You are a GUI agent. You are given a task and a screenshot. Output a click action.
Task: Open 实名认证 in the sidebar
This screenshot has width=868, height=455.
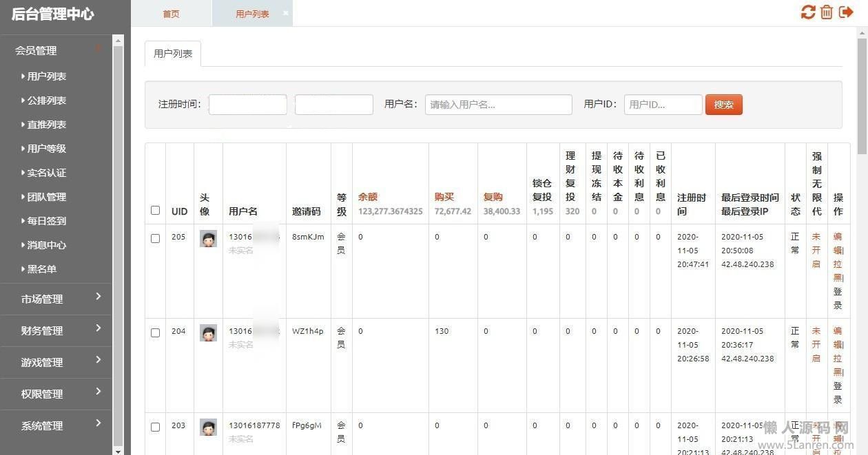(46, 173)
